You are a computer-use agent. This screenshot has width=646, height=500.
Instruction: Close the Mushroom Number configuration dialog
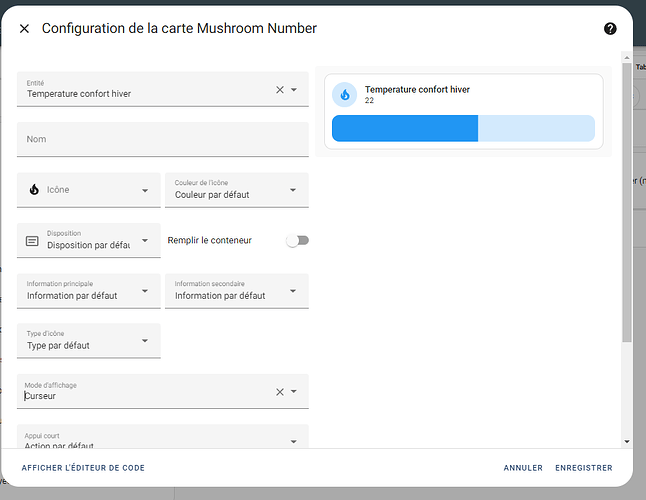coord(24,28)
